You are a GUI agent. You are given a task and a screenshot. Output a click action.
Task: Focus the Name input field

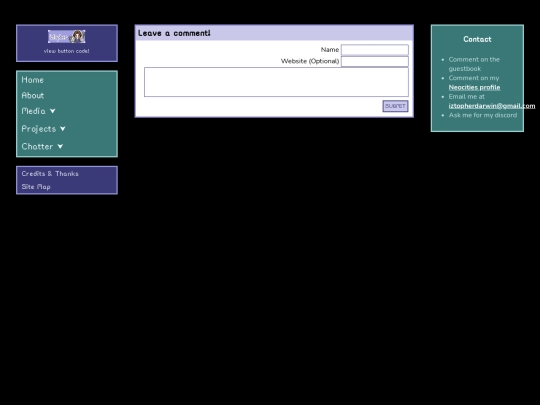tap(375, 50)
